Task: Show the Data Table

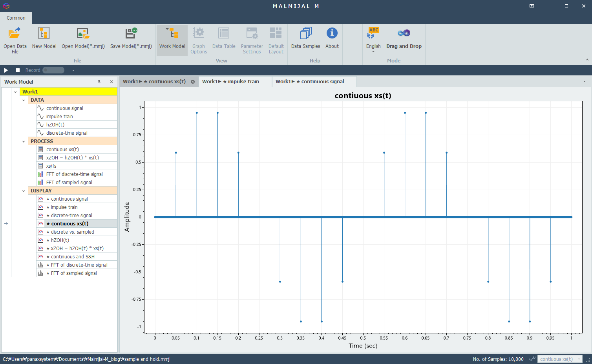Action: [224, 38]
